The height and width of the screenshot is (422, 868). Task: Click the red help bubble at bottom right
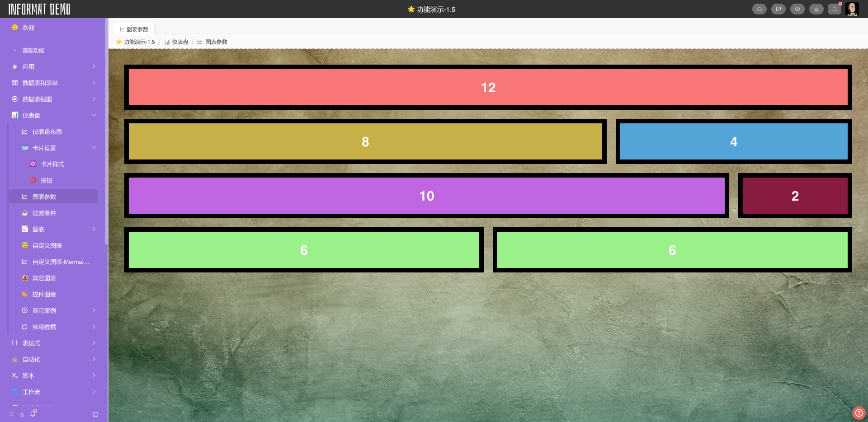point(859,413)
